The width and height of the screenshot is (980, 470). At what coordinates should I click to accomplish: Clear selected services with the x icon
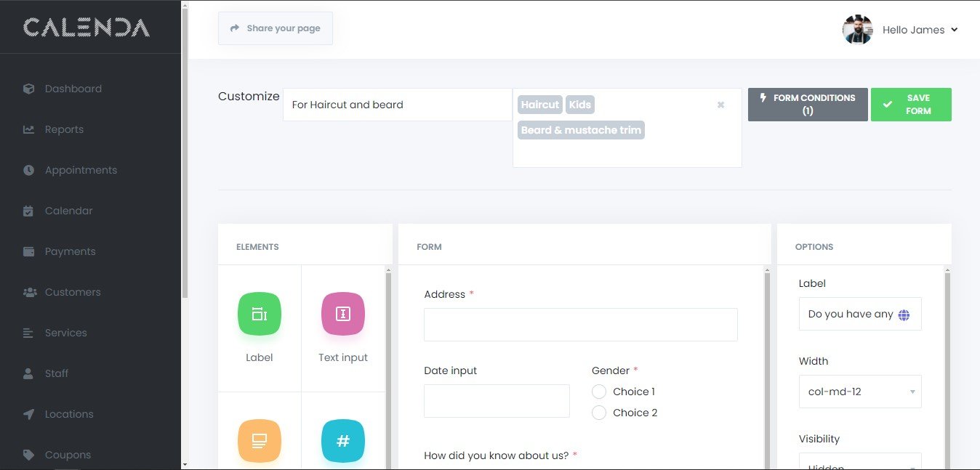(720, 105)
